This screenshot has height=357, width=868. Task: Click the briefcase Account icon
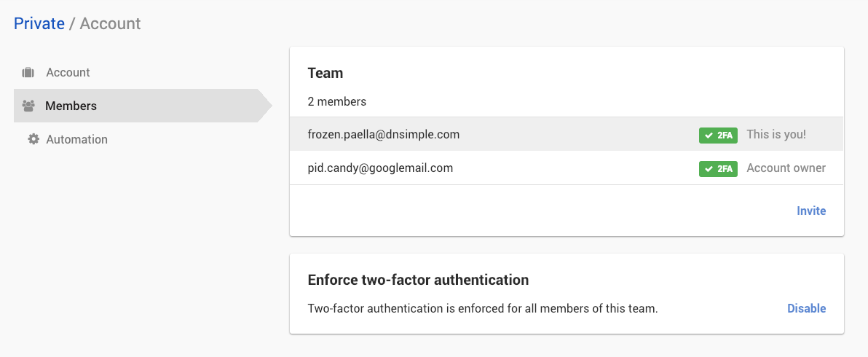coord(28,73)
